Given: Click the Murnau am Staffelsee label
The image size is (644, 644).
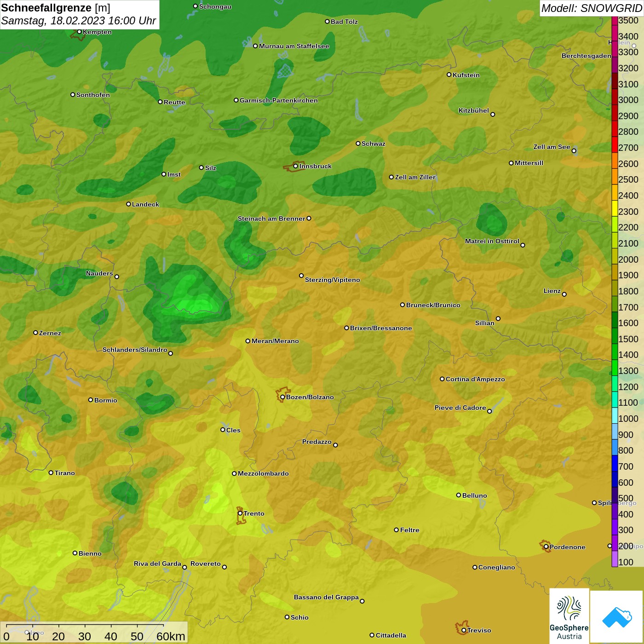Looking at the screenshot, I should click(x=294, y=46).
